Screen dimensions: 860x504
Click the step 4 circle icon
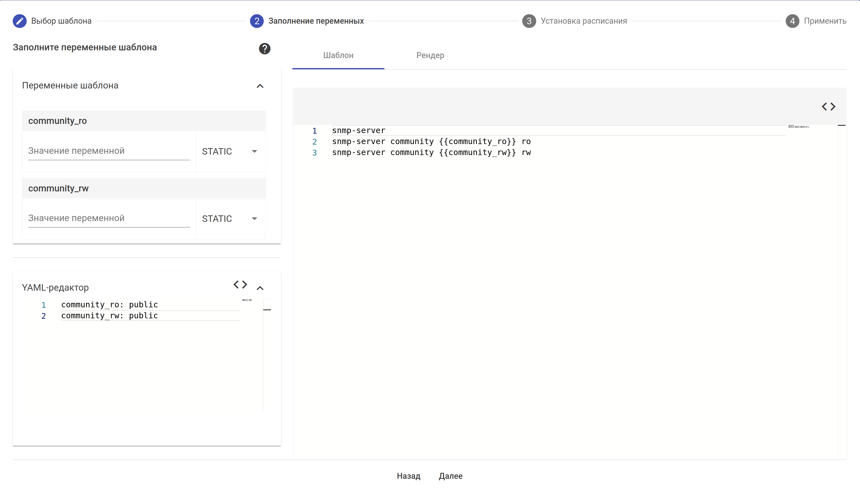pyautogui.click(x=792, y=21)
